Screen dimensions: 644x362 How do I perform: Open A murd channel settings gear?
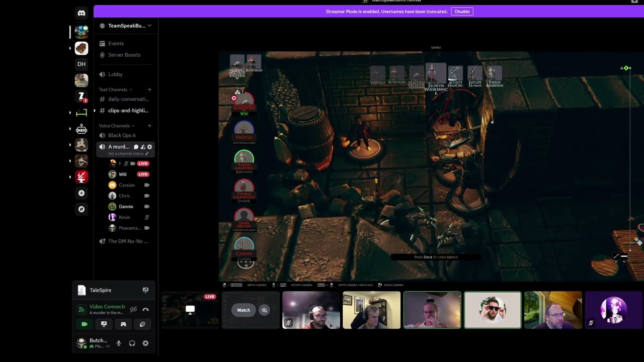pyautogui.click(x=149, y=147)
